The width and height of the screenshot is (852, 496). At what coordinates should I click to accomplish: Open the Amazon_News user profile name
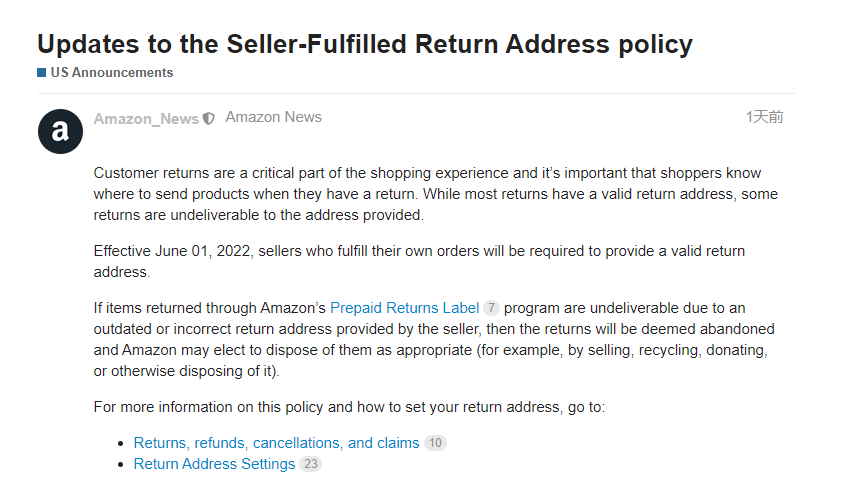(x=146, y=119)
